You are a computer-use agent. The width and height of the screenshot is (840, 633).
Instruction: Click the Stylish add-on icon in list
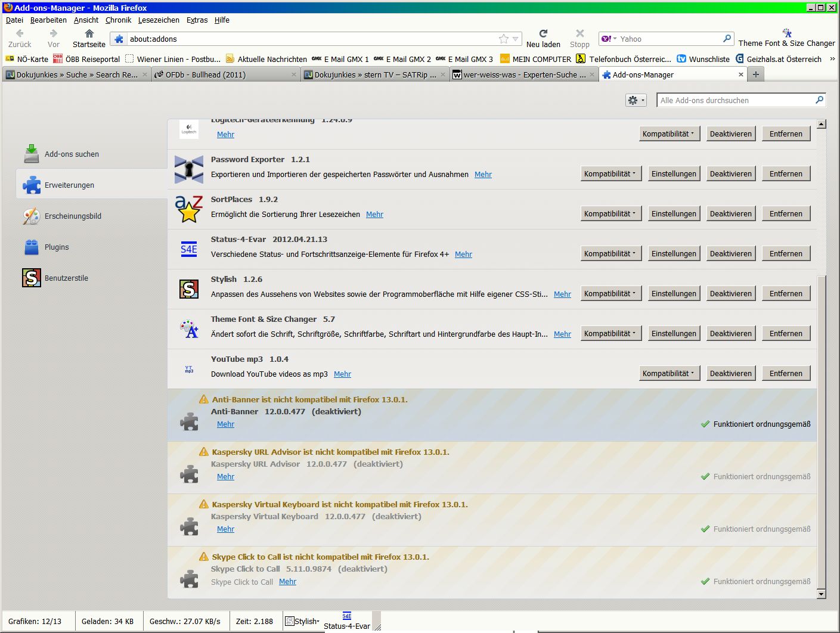click(x=189, y=289)
